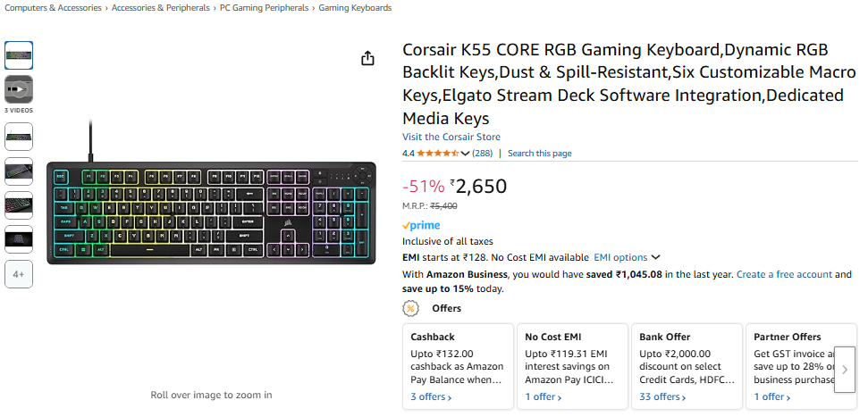View the 3 offers under Cashback

432,396
